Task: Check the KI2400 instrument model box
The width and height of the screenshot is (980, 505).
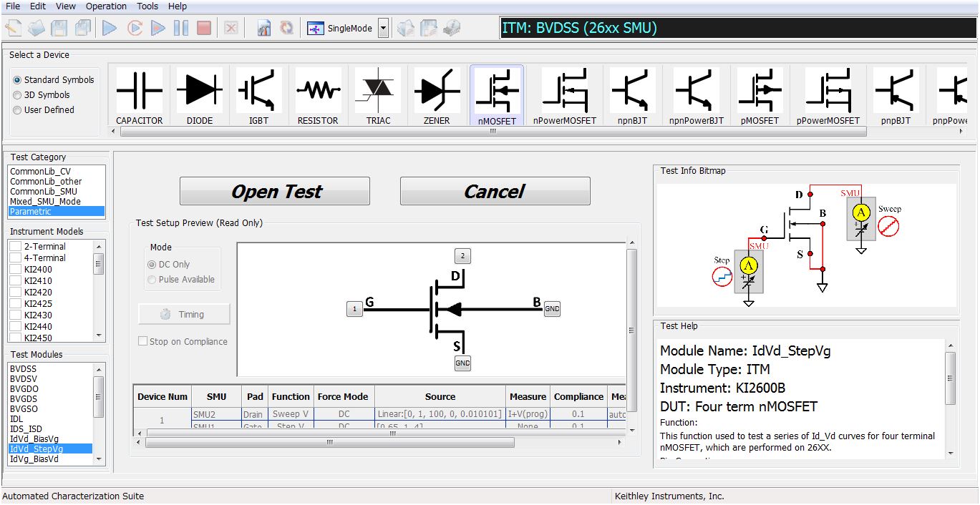Action: tap(15, 270)
